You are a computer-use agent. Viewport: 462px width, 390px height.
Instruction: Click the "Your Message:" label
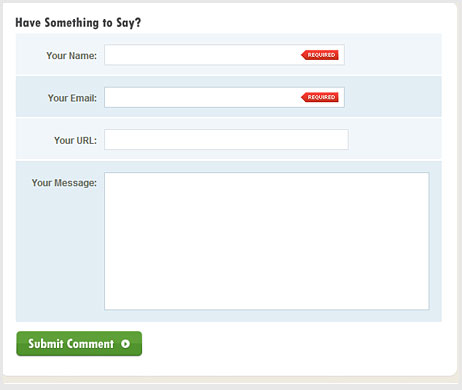[x=64, y=183]
